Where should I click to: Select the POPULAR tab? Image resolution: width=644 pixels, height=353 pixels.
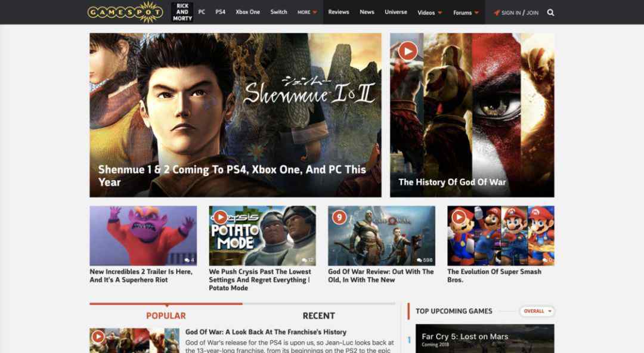click(x=166, y=315)
